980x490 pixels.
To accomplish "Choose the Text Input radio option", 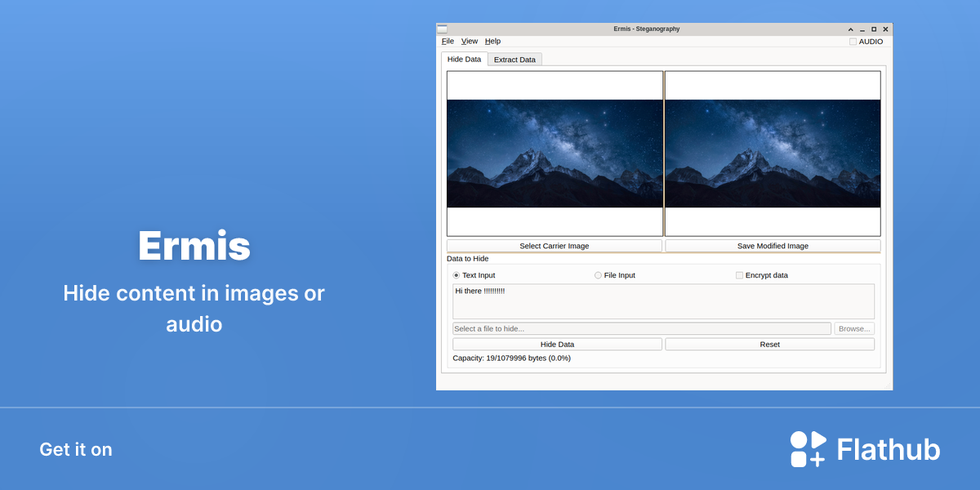I will pos(457,275).
